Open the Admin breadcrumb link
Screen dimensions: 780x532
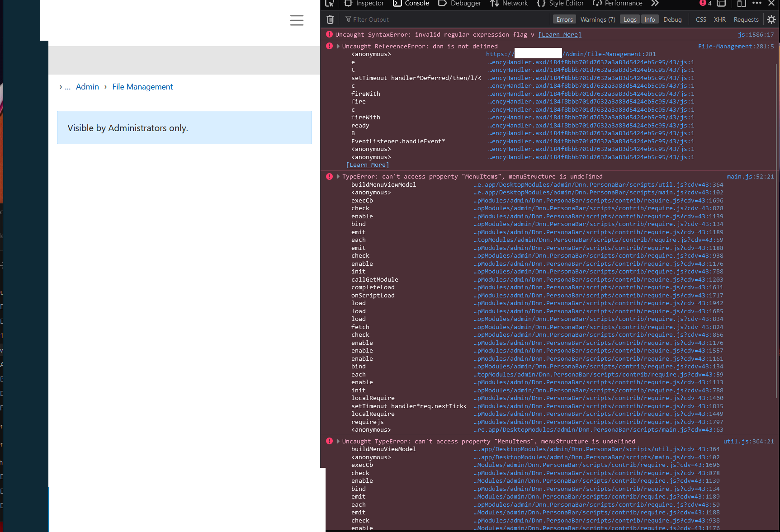click(x=87, y=86)
